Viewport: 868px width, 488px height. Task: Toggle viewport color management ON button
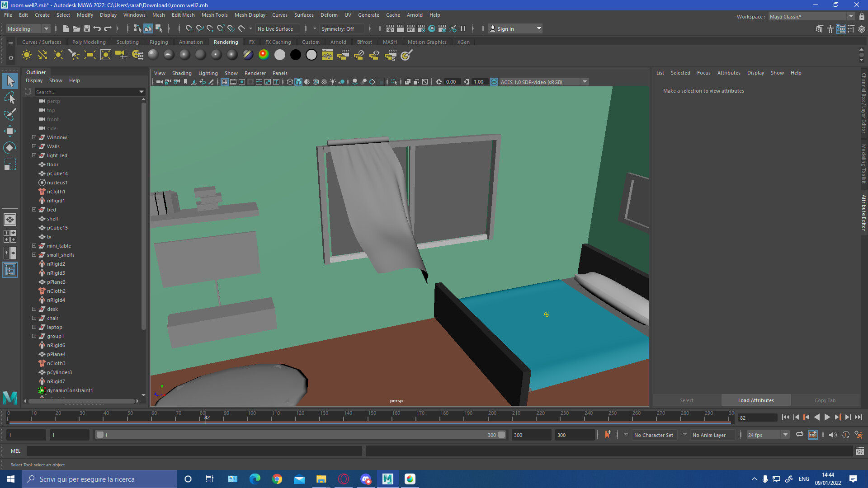point(494,82)
